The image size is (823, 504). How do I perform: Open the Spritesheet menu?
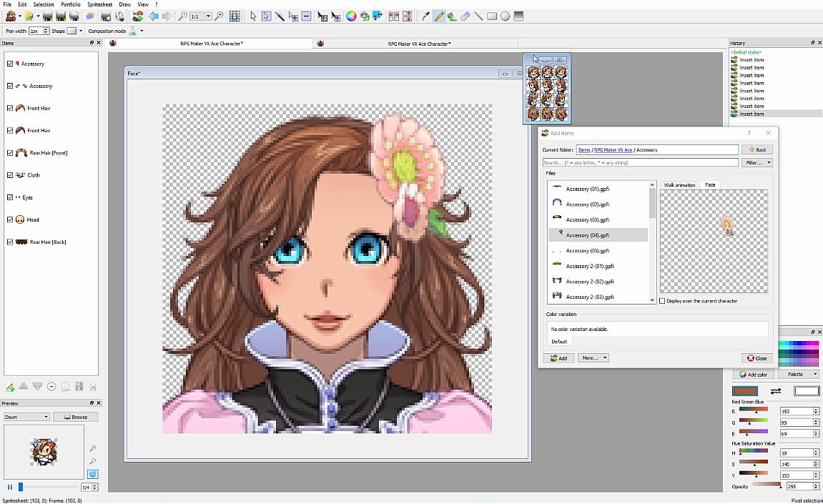(99, 4)
